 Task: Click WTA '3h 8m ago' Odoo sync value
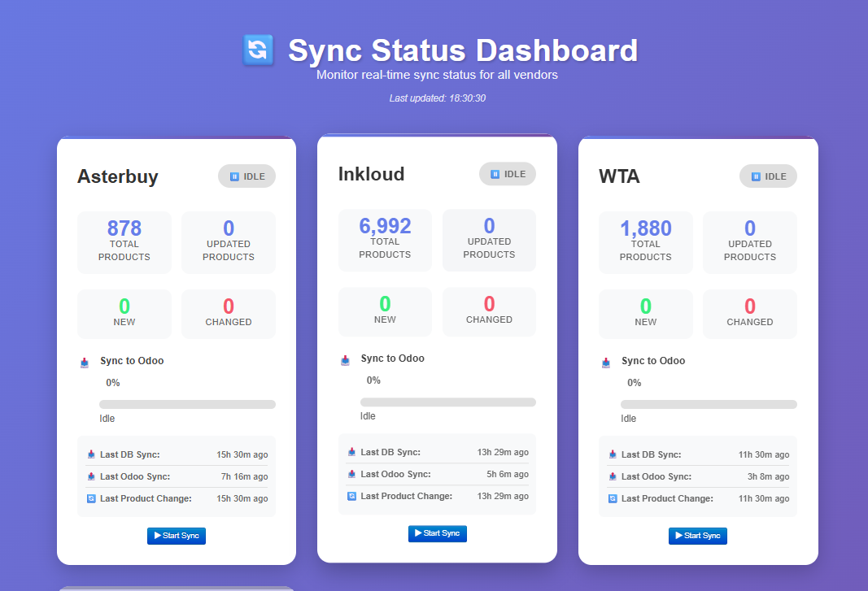(x=769, y=476)
